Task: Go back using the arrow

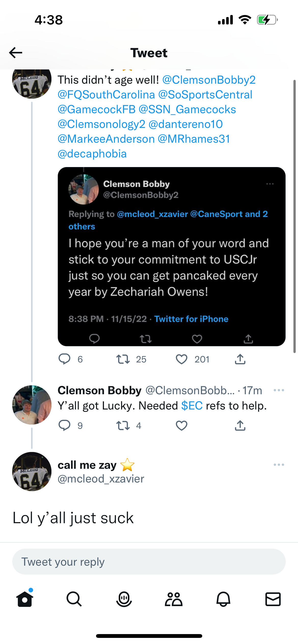Action: point(15,53)
